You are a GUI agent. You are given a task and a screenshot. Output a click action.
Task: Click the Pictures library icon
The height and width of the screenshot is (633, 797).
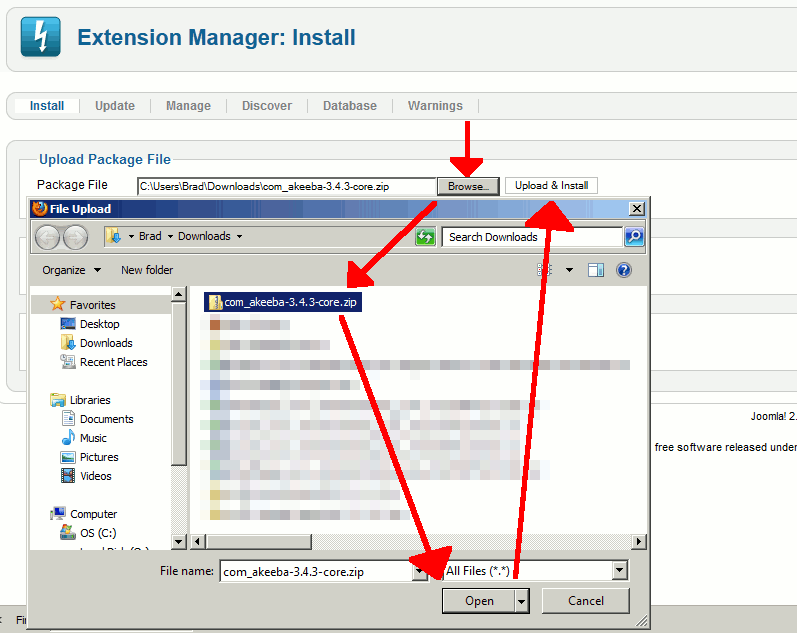68,457
